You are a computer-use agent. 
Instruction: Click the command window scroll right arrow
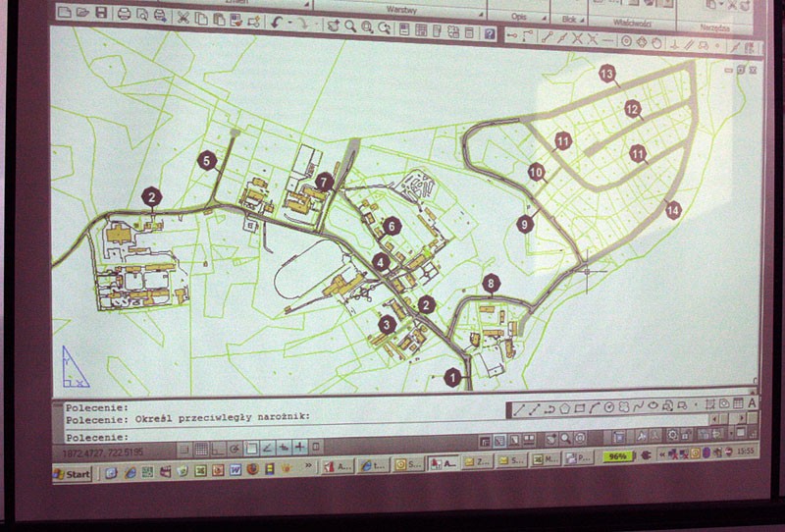[742, 418]
